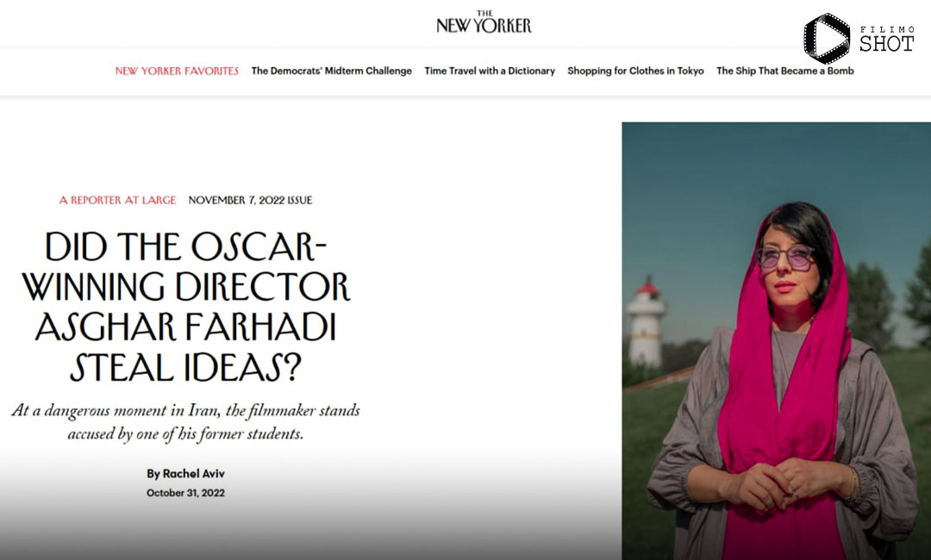Click the October 31, 2022 publish date

click(186, 493)
